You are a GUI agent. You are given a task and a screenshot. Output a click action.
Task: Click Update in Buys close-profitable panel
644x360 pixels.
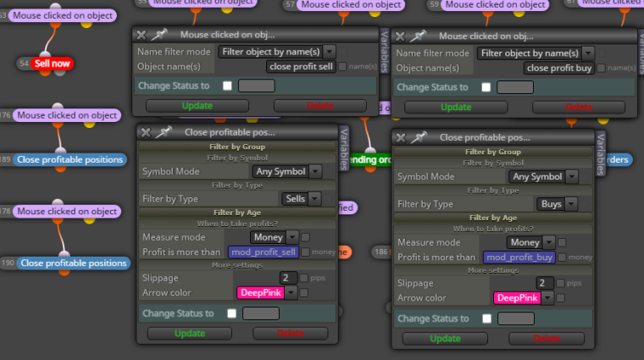[x=445, y=339]
